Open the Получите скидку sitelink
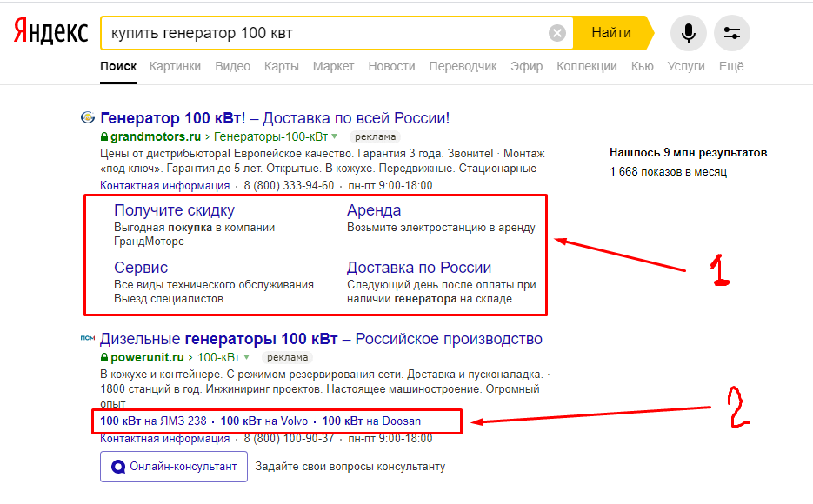The height and width of the screenshot is (504, 813). pyautogui.click(x=174, y=210)
